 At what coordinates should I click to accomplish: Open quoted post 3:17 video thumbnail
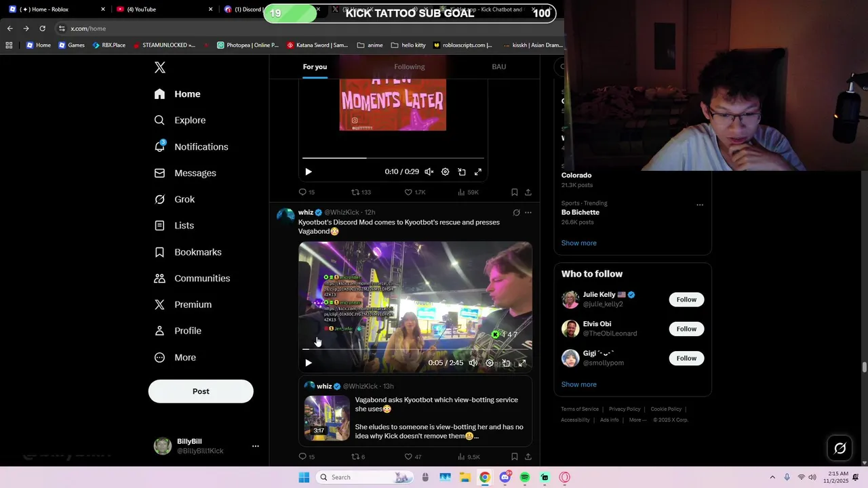click(327, 418)
